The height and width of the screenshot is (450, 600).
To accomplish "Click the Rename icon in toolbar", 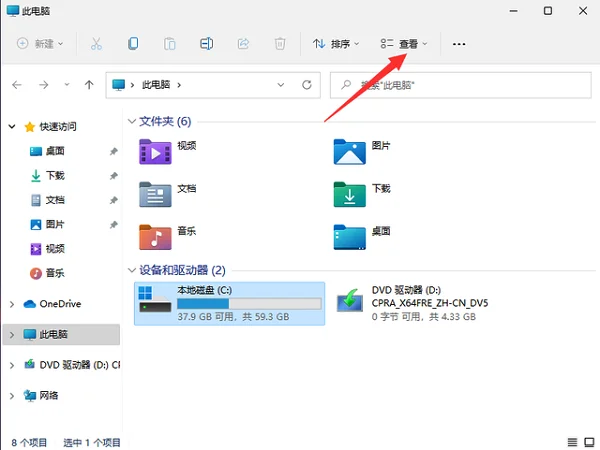I will 207,44.
